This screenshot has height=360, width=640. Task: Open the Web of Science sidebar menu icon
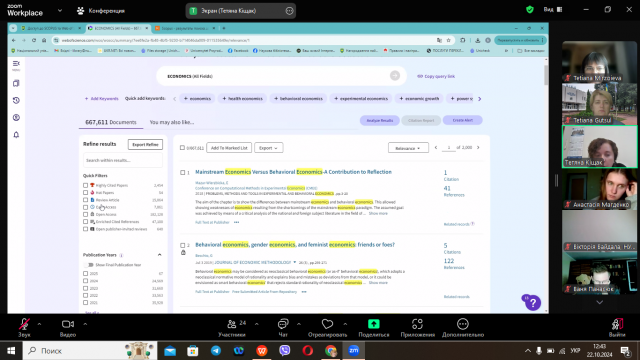tap(16, 64)
